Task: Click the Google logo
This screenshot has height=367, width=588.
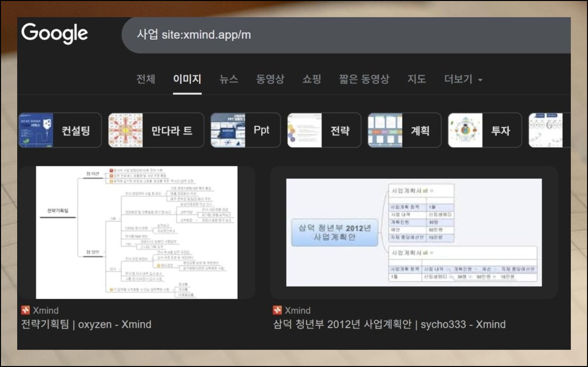Action: coord(55,33)
